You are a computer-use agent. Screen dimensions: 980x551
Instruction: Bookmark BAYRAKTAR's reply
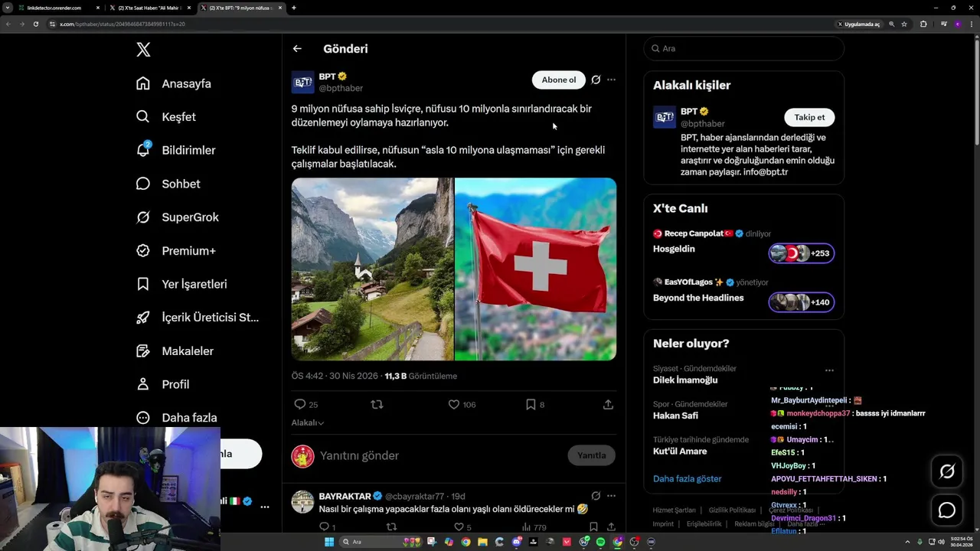(x=593, y=527)
